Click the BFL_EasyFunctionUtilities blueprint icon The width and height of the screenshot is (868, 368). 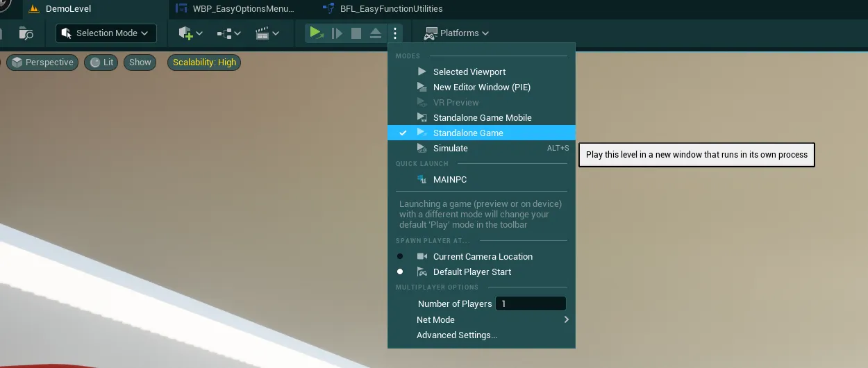328,9
